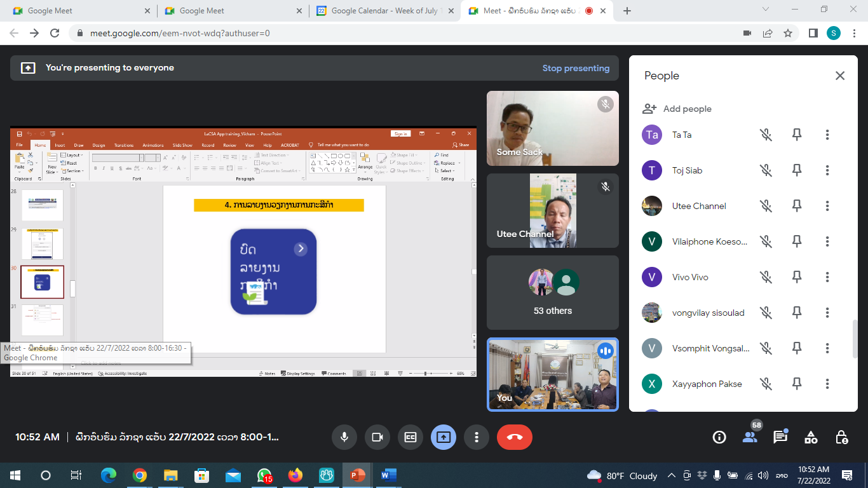Open more actions for vongvilay sisoulad
This screenshot has height=488, width=868.
pos(827,313)
